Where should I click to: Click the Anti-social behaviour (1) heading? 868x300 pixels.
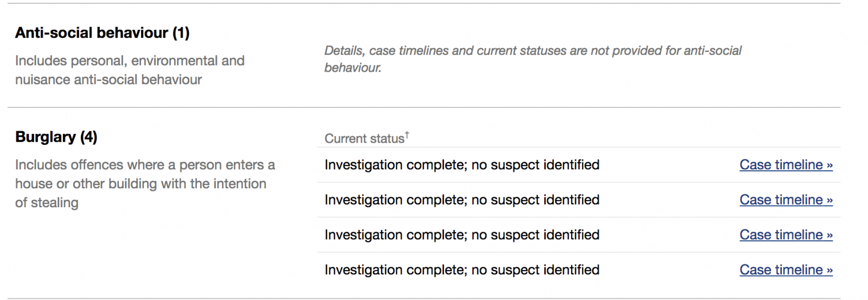[102, 33]
